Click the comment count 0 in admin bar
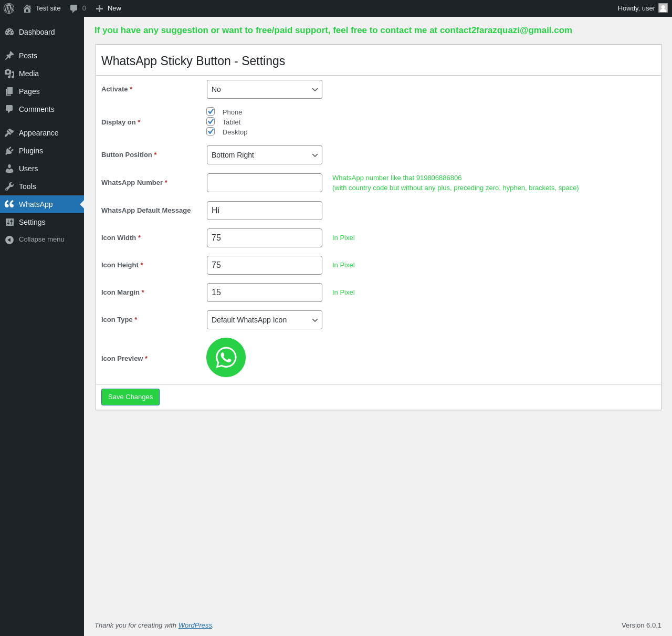Image resolution: width=672 pixels, height=636 pixels. click(x=84, y=8)
